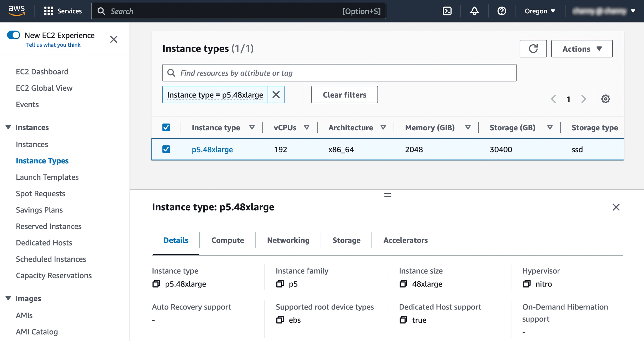Switch to the Details tab
The height and width of the screenshot is (341, 644).
point(176,240)
